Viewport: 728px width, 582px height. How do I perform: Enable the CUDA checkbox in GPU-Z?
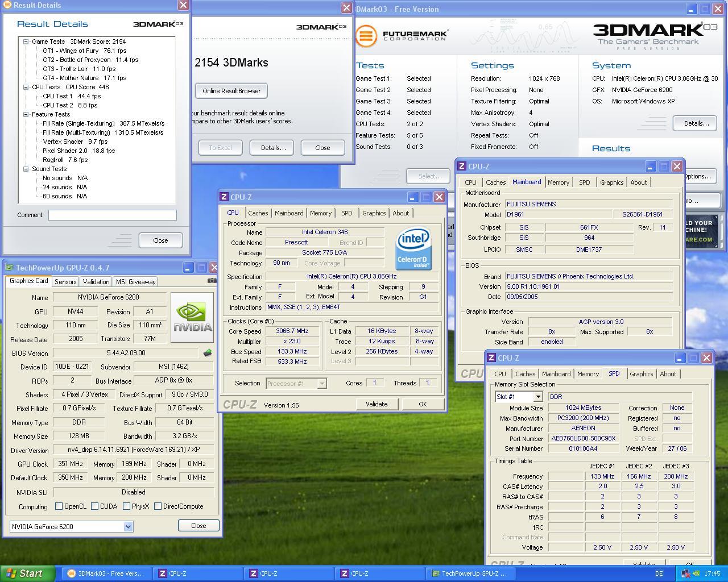point(95,506)
